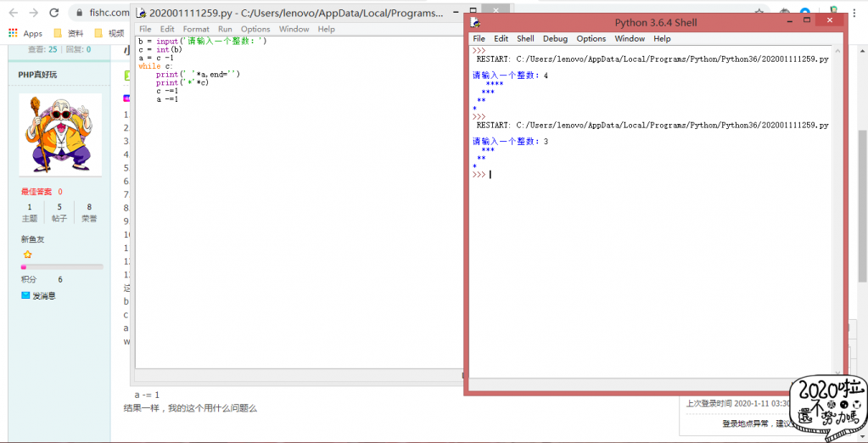
Task: Click the Python icon in Shell title bar
Action: tap(476, 22)
